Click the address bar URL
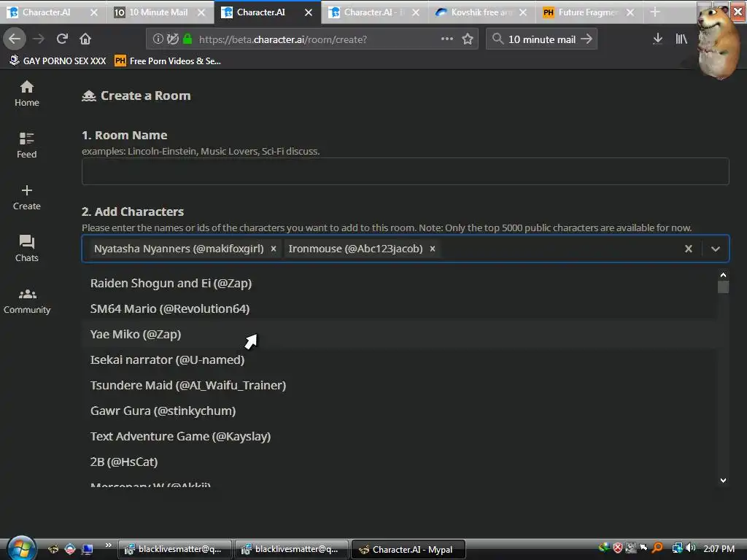The image size is (747, 560). pyautogui.click(x=283, y=39)
